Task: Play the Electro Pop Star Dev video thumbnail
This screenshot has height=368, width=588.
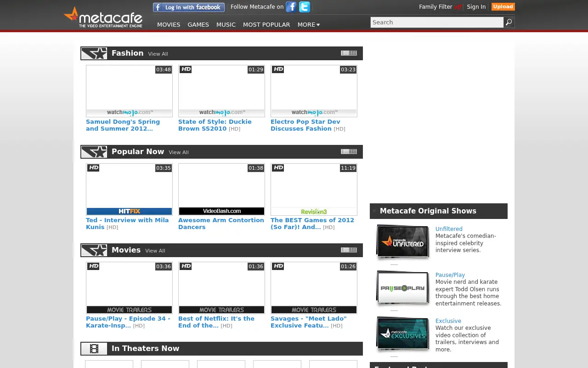Action: pos(314,91)
